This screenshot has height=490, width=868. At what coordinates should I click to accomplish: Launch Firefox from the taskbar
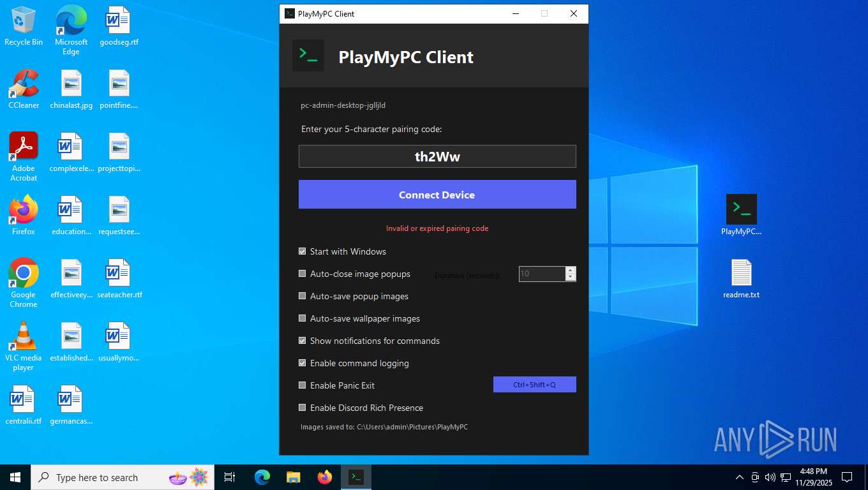tap(325, 477)
